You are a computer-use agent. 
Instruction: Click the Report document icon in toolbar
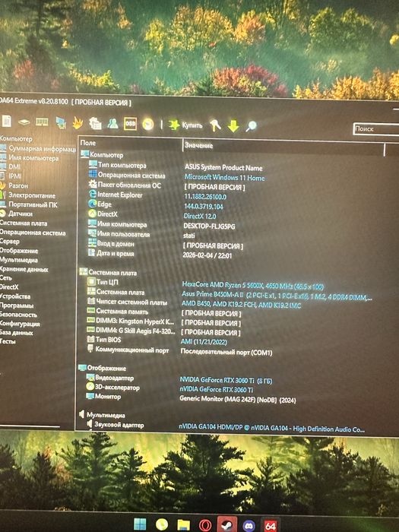click(7, 121)
